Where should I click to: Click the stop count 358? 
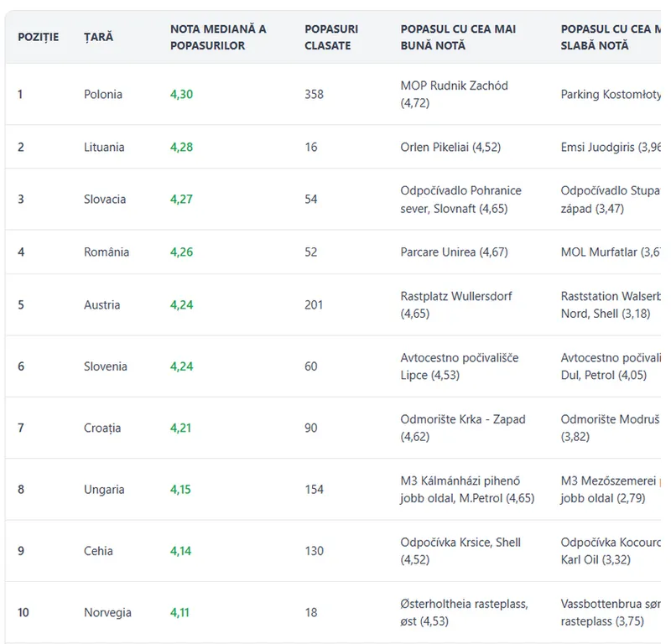(314, 94)
